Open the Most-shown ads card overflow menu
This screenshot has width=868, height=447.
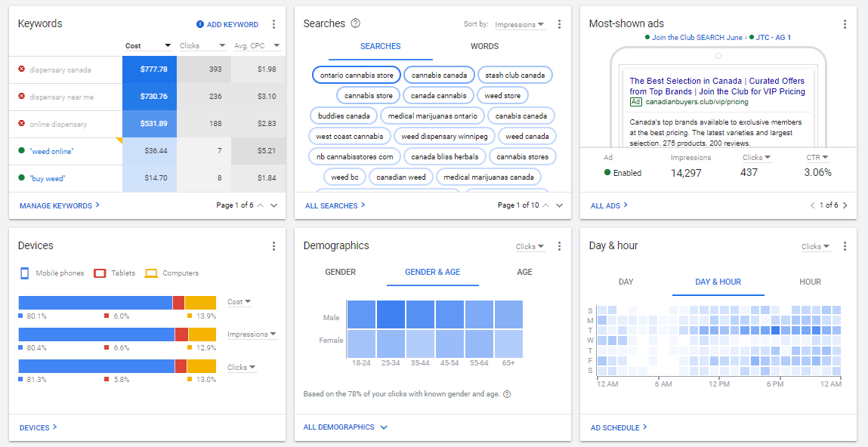[x=845, y=24]
